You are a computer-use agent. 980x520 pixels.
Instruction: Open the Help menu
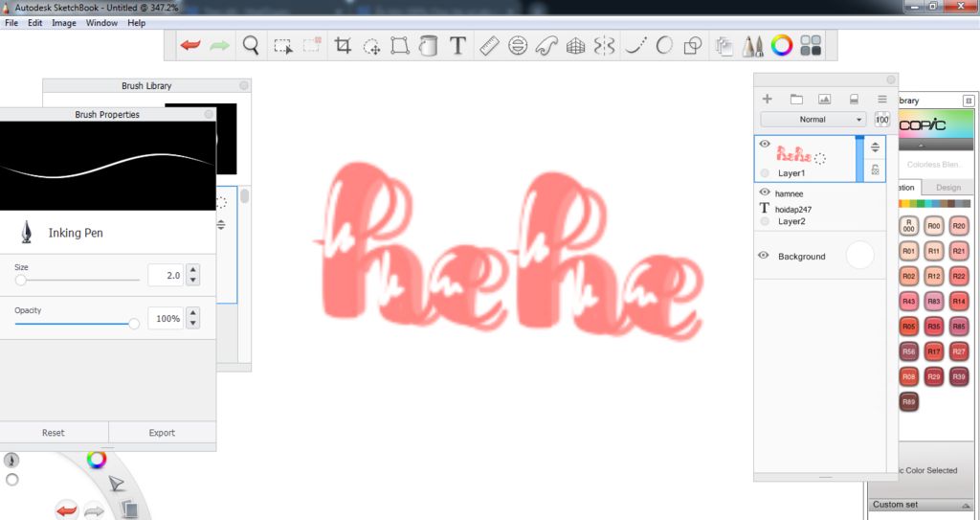136,23
